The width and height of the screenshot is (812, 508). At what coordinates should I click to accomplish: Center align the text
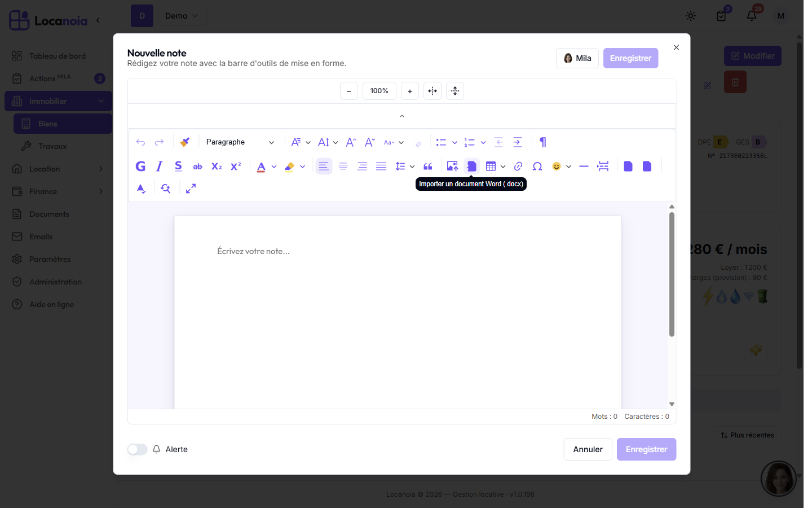[x=343, y=166]
